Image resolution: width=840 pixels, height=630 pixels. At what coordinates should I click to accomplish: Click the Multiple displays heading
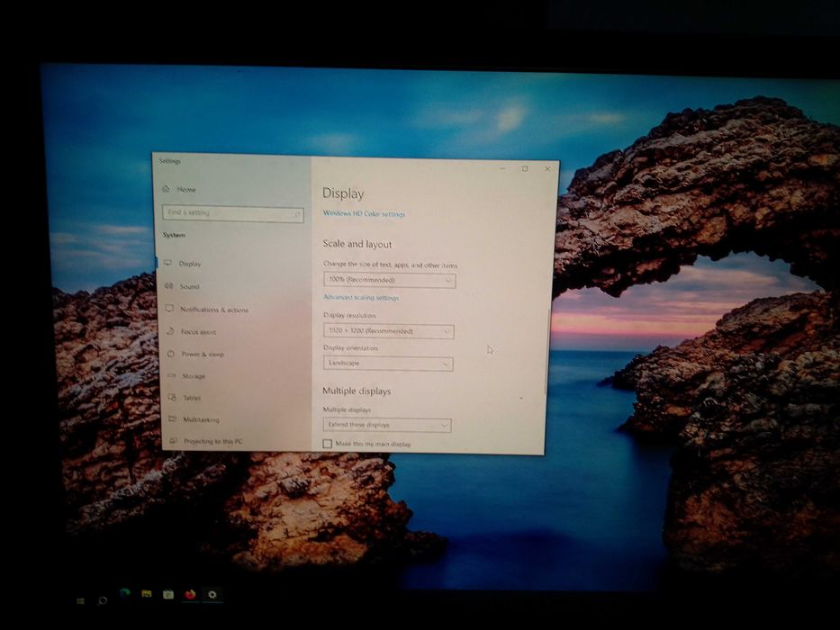click(x=357, y=391)
